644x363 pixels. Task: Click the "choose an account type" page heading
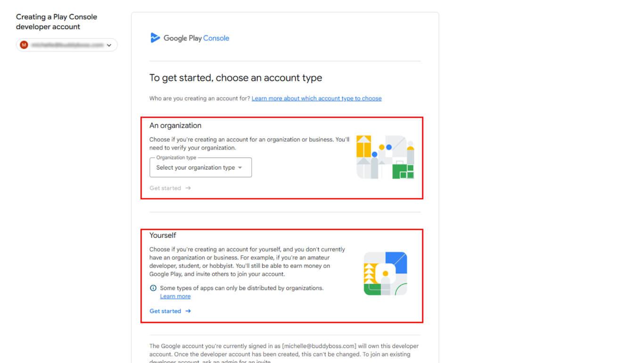[236, 78]
